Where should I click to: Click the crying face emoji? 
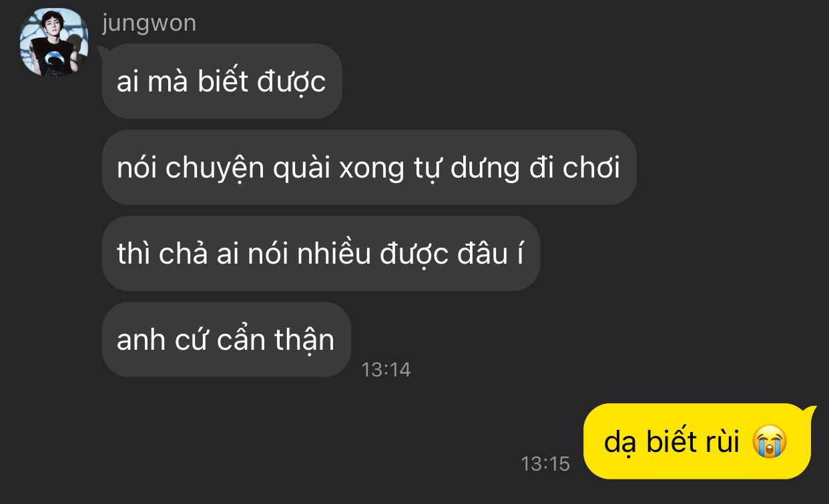click(770, 442)
